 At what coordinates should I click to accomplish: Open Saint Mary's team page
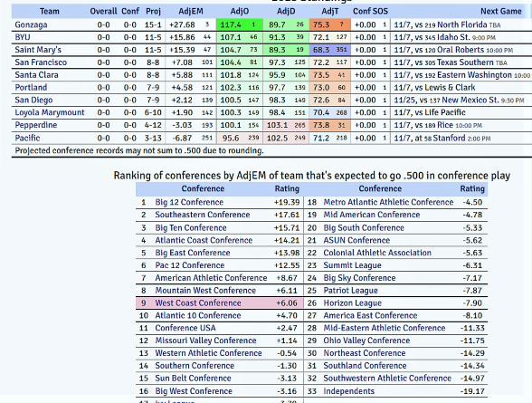pos(38,50)
